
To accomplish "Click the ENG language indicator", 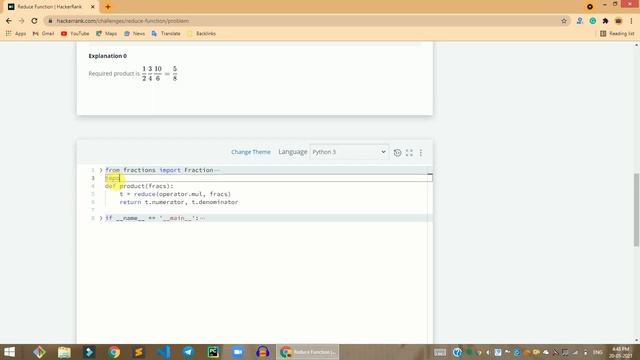I will (598, 352).
